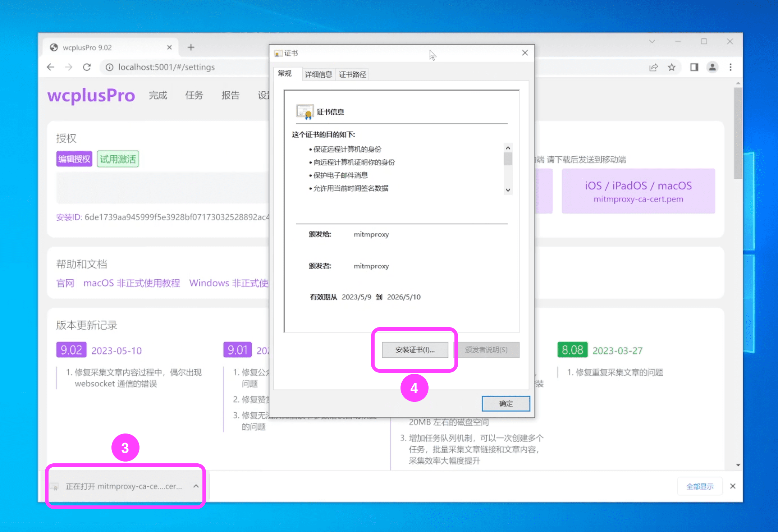Reload the localhost settings page
Viewport: 778px width, 532px height.
click(87, 67)
